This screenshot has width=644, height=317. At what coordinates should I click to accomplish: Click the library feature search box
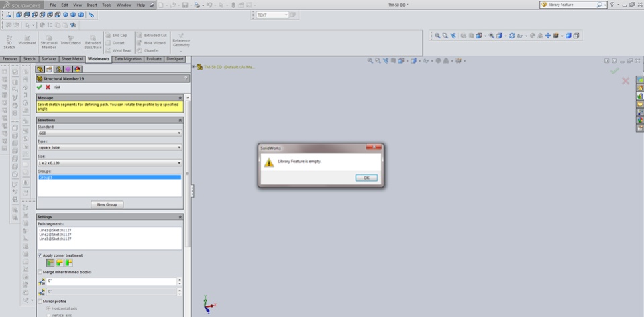(572, 5)
